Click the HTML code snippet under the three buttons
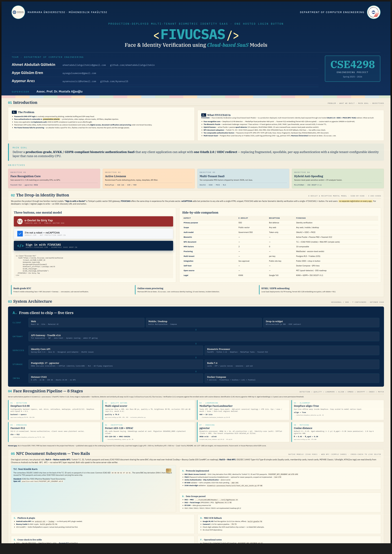The image size is (392, 554). point(93,266)
